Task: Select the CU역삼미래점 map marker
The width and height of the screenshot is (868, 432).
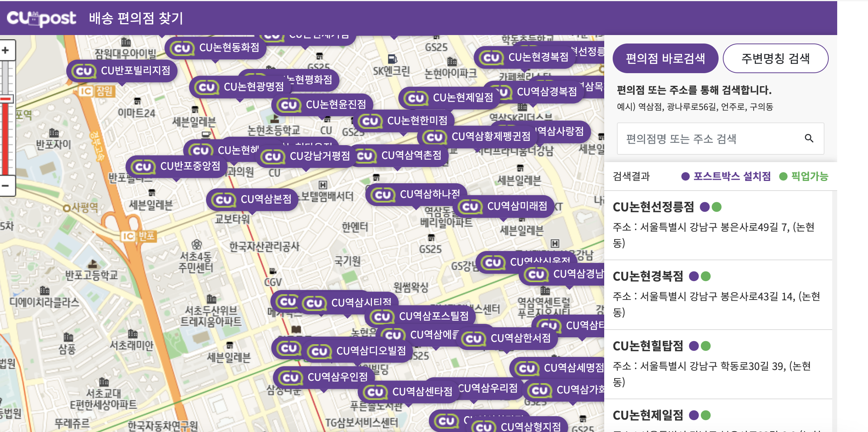Action: pos(504,206)
